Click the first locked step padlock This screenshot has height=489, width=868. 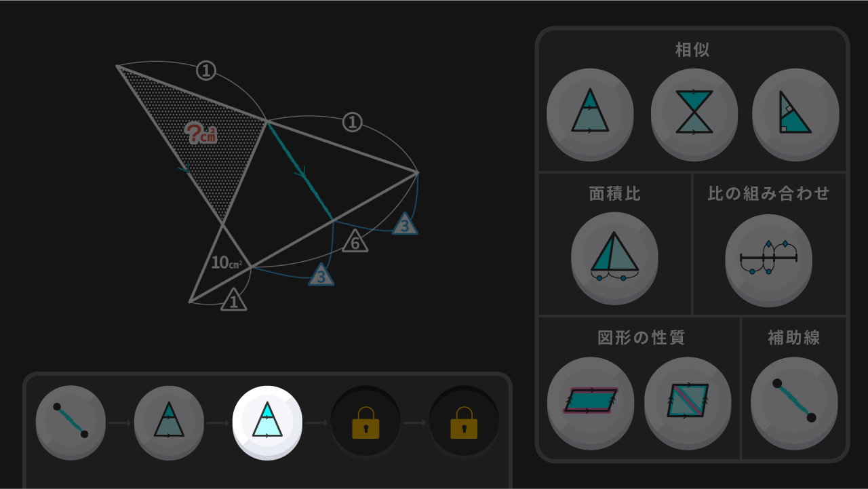point(366,421)
